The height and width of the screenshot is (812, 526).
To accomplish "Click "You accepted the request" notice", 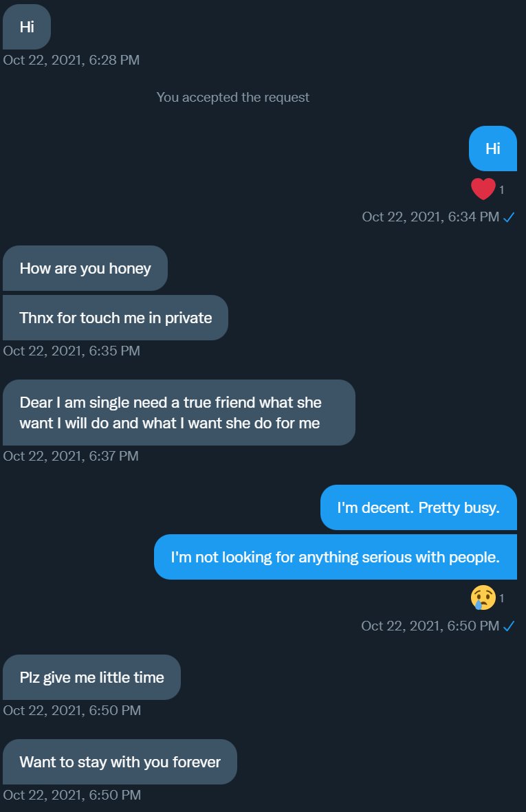I will (x=233, y=97).
